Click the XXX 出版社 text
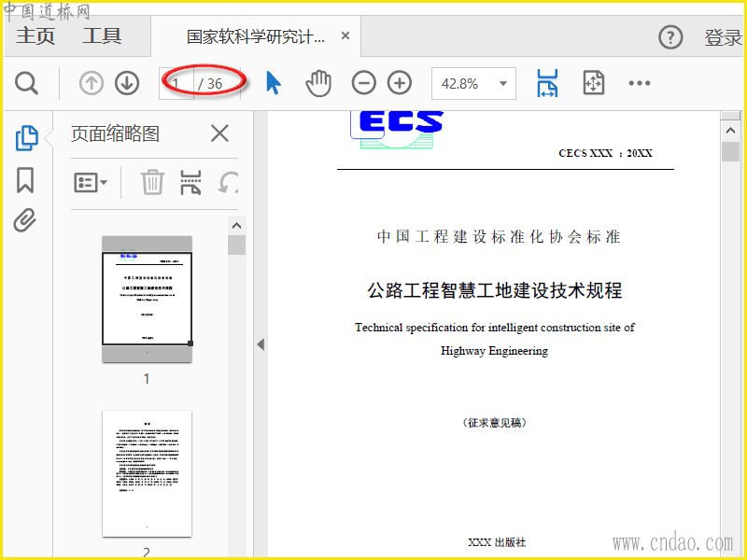Viewport: 747px width, 560px height. (497, 542)
